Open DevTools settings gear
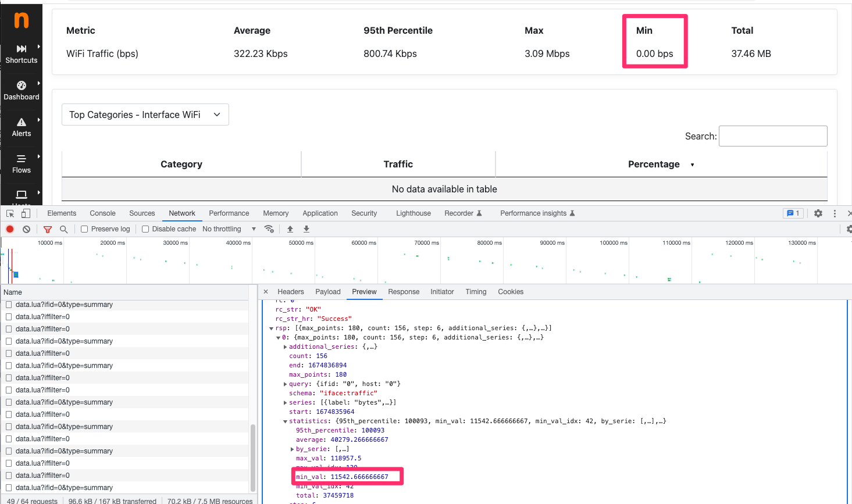852x504 pixels. [x=818, y=213]
